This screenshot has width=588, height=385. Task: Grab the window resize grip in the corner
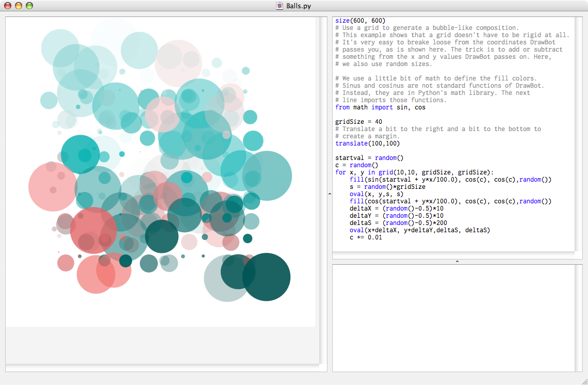pos(584,381)
